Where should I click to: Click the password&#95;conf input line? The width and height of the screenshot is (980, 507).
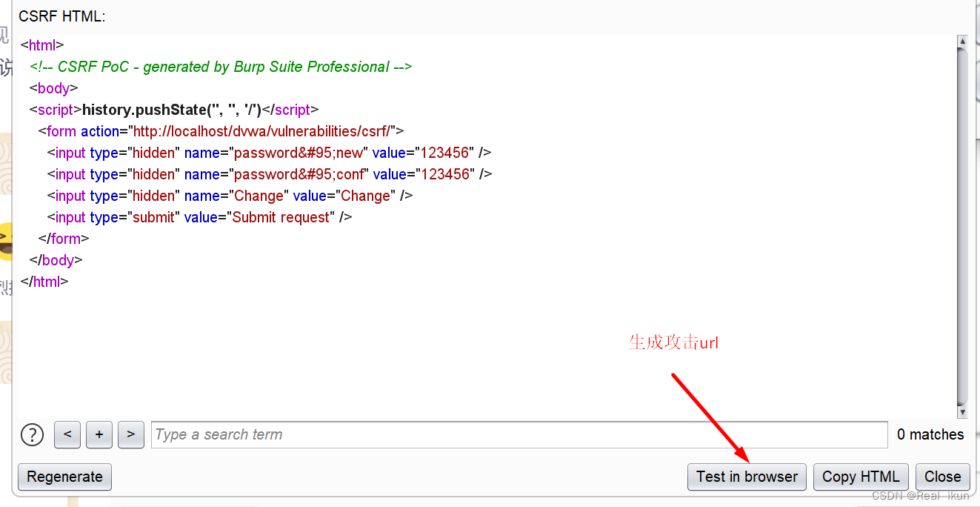[x=270, y=174]
